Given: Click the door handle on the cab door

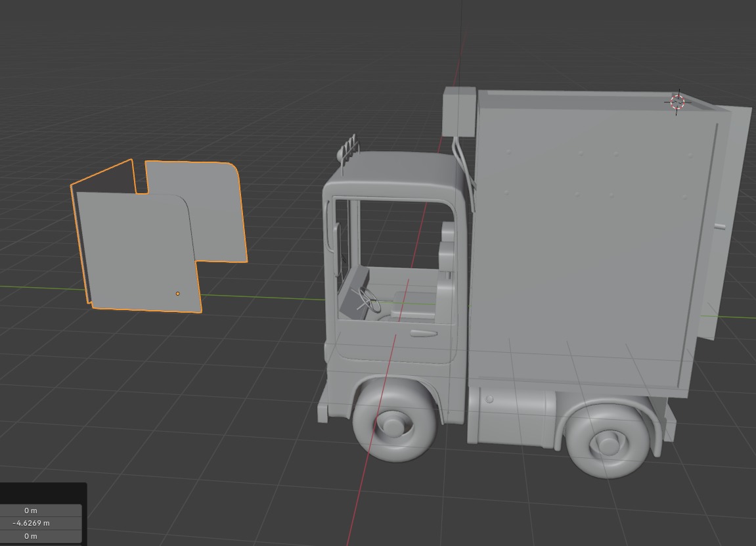Looking at the screenshot, I should 424,333.
